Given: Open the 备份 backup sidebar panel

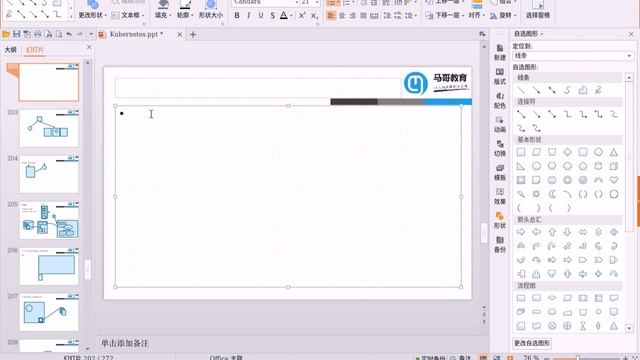Looking at the screenshot, I should [500, 245].
